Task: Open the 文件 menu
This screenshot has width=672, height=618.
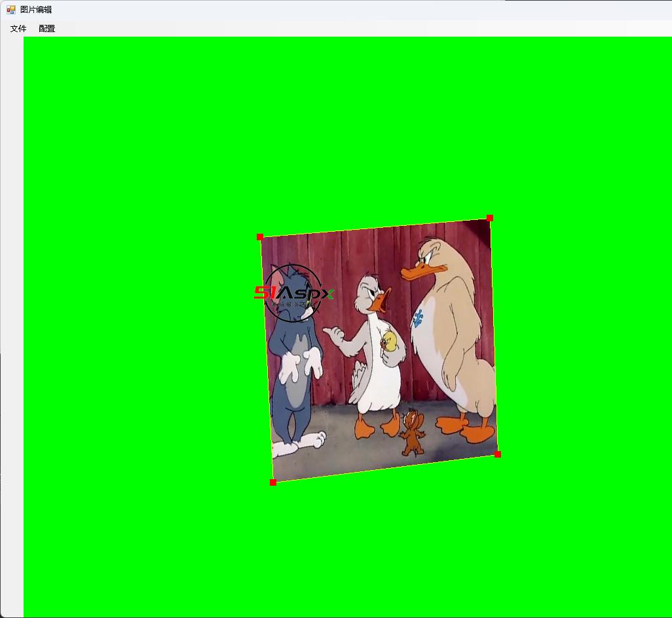Action: click(18, 29)
